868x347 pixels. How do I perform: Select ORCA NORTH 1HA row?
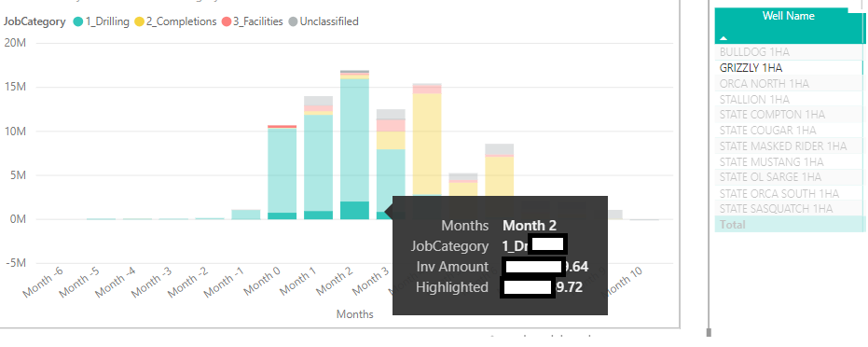[x=789, y=84]
